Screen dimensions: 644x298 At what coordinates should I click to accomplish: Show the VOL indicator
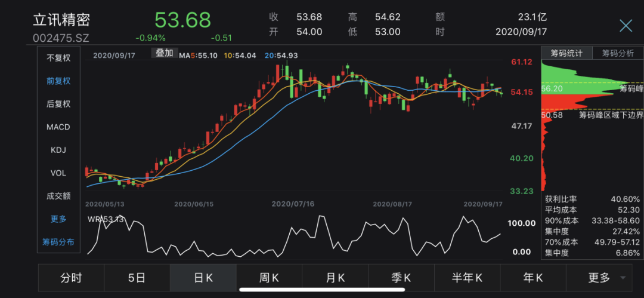point(58,173)
